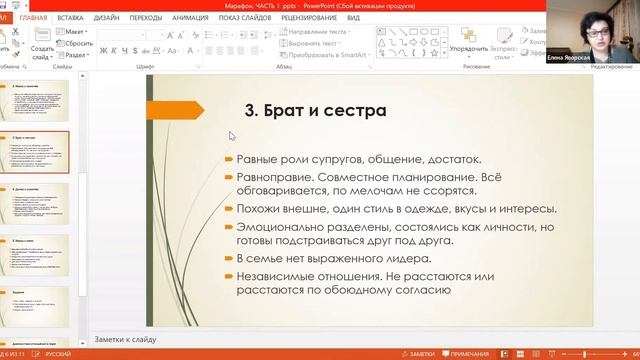This screenshot has height=360, width=640.
Task: Open the Экспресс-стили dropdown
Action: point(503,43)
